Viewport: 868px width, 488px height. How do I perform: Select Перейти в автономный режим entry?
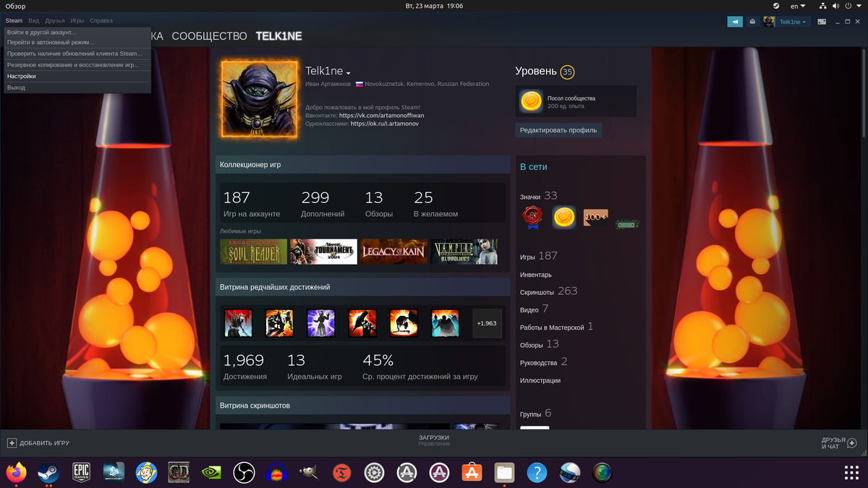77,42
